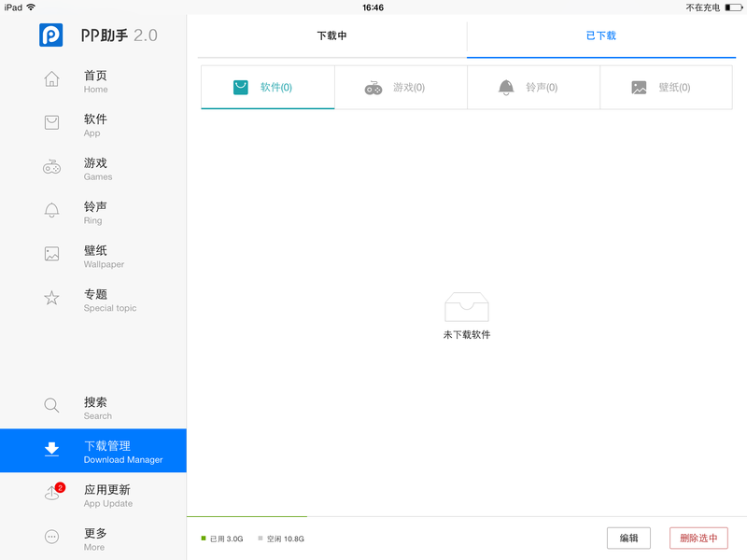Click the PP助手 2.0 title text

[120, 35]
